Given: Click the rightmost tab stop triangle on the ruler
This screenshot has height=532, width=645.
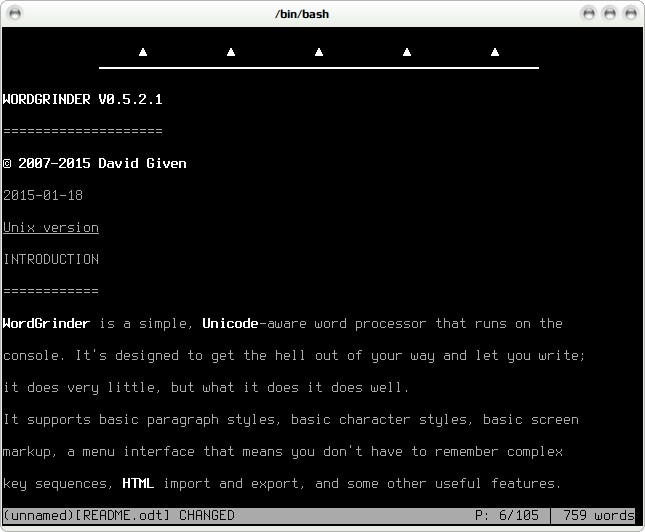Looking at the screenshot, I should [495, 52].
